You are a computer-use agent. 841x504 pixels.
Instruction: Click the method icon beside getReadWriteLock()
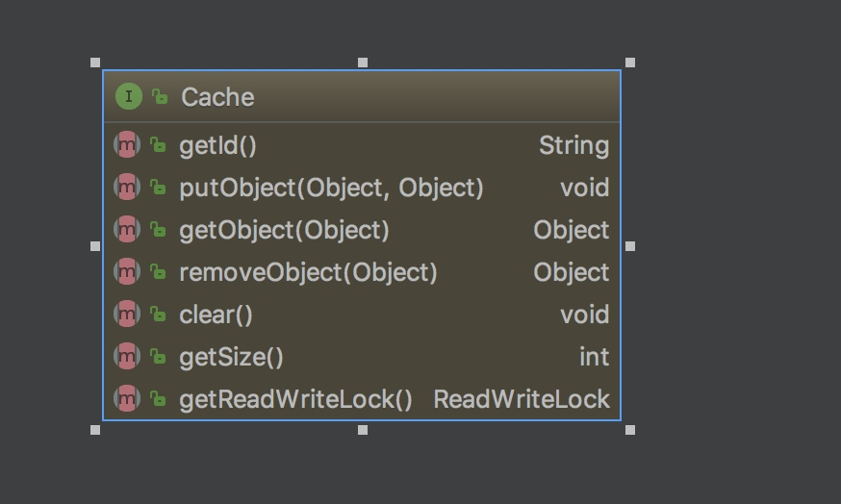pos(127,399)
